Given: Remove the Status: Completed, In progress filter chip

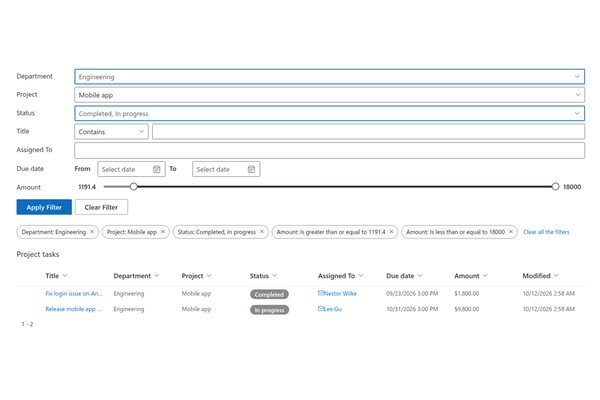Looking at the screenshot, I should [262, 232].
